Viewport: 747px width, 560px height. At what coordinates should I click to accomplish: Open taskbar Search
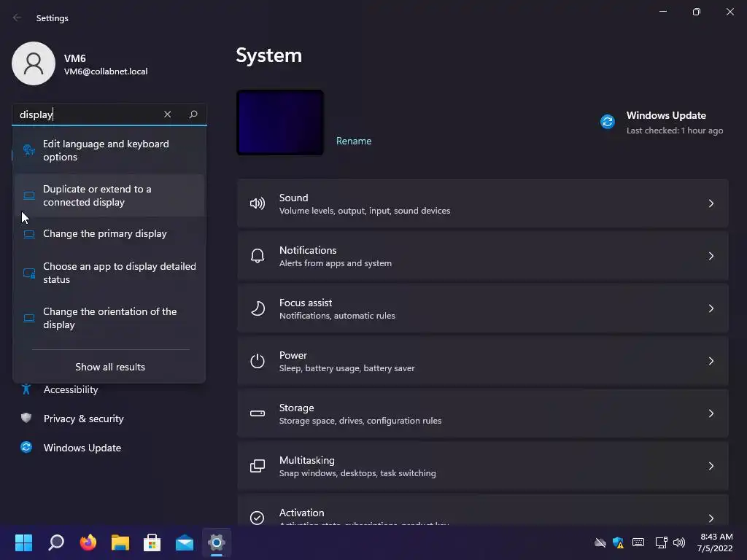pos(56,542)
